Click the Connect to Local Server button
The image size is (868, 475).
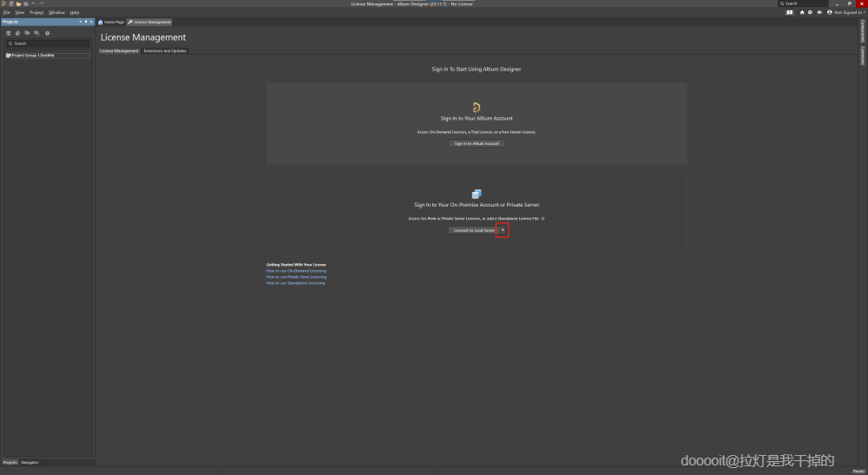click(474, 230)
